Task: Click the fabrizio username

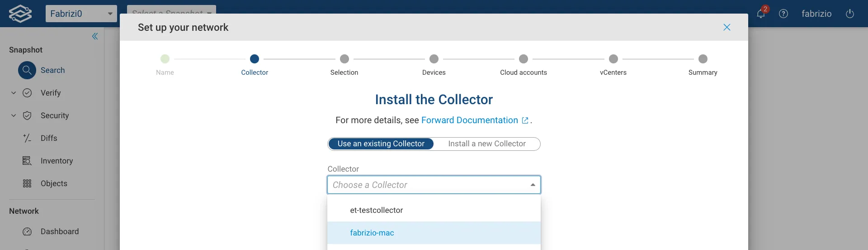Action: coord(816,14)
